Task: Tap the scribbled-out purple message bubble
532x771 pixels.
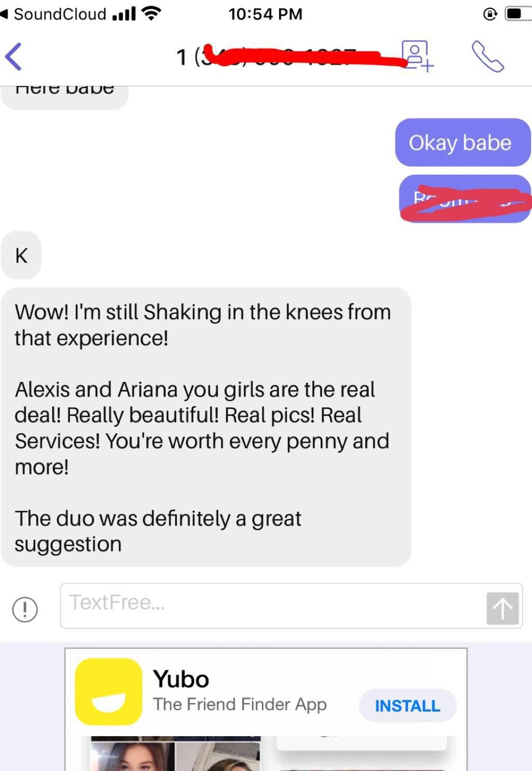Action: (x=465, y=199)
